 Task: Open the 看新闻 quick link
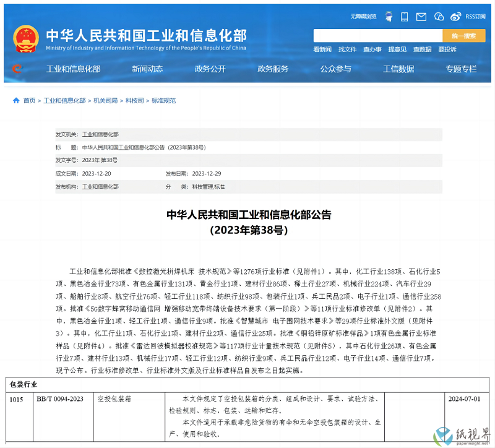click(x=322, y=50)
